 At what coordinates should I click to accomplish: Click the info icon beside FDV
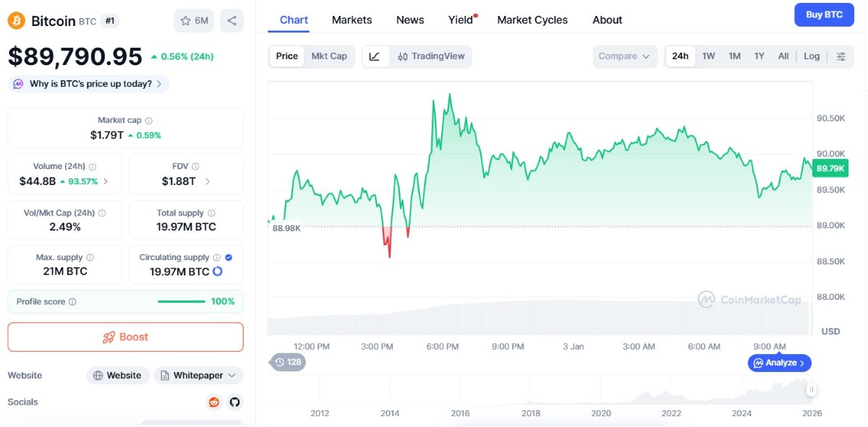[195, 167]
